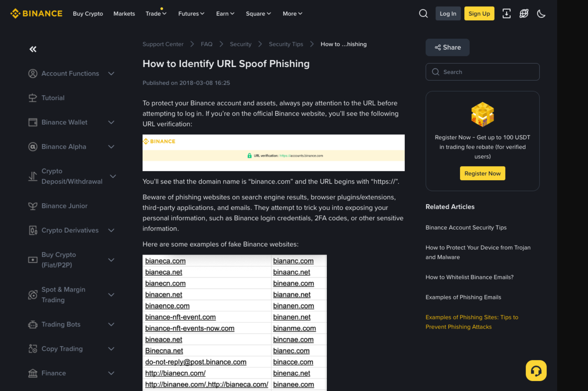Screen dimensions: 588x391
Task: Go to Security breadcrumb link
Action: 240,44
